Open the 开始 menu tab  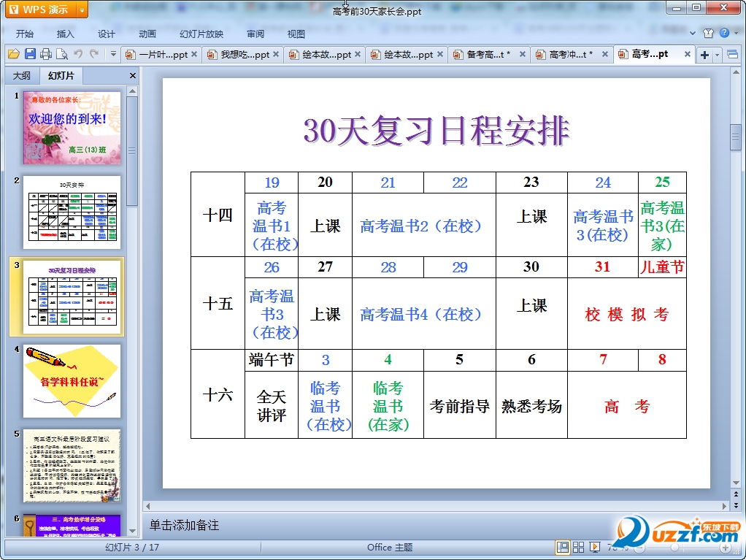tap(25, 34)
